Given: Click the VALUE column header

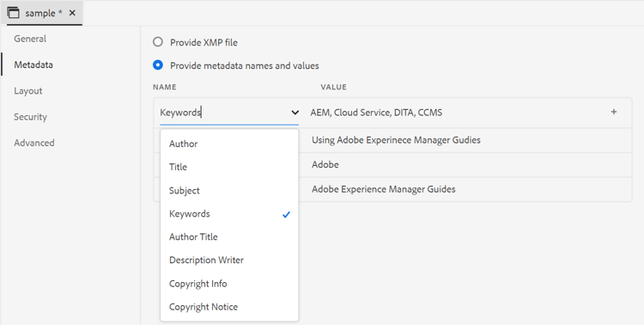Looking at the screenshot, I should (x=333, y=87).
